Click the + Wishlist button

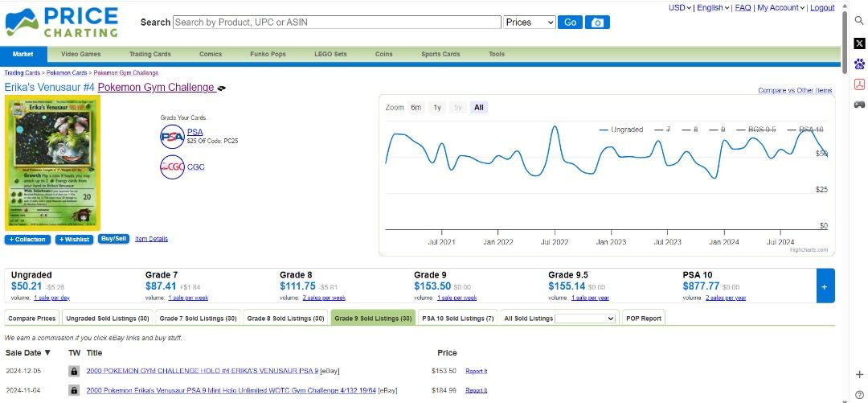[x=74, y=240]
